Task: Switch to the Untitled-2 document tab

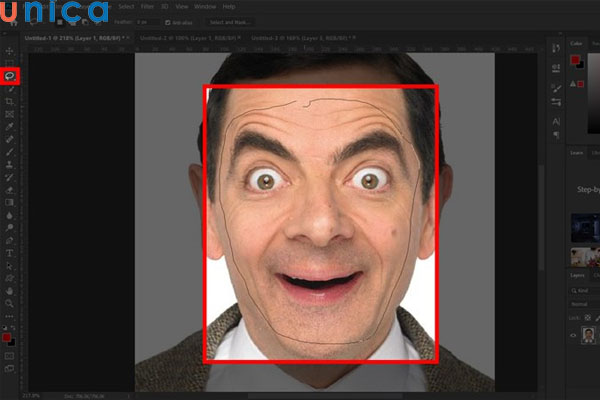Action: coord(190,37)
